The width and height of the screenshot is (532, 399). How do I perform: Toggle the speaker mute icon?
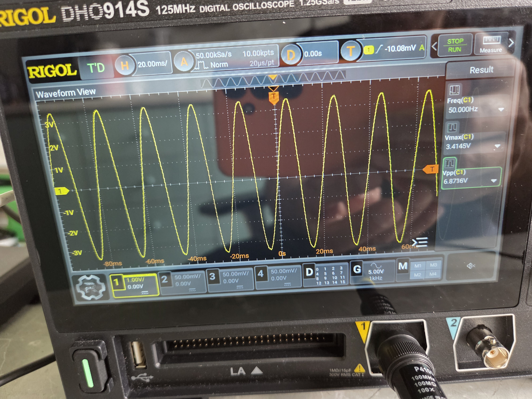point(471,265)
